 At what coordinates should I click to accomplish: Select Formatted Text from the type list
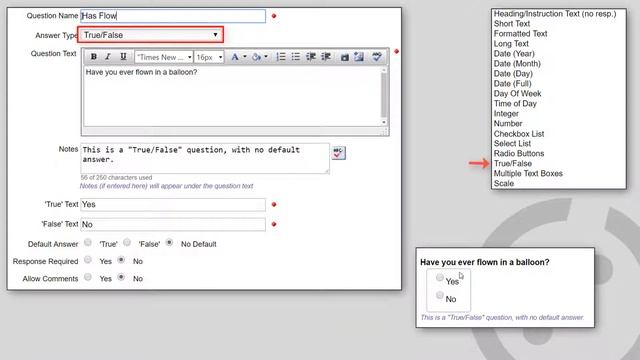tap(520, 33)
